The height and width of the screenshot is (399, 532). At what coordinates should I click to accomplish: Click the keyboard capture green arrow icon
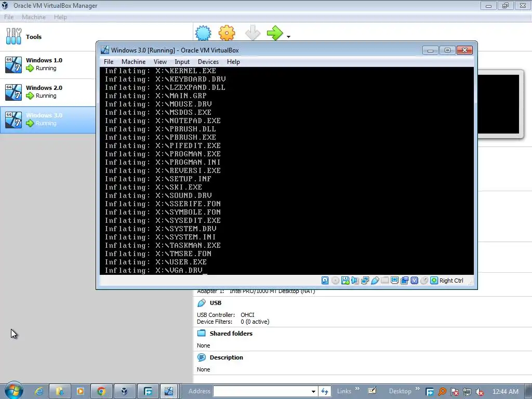[x=434, y=280]
